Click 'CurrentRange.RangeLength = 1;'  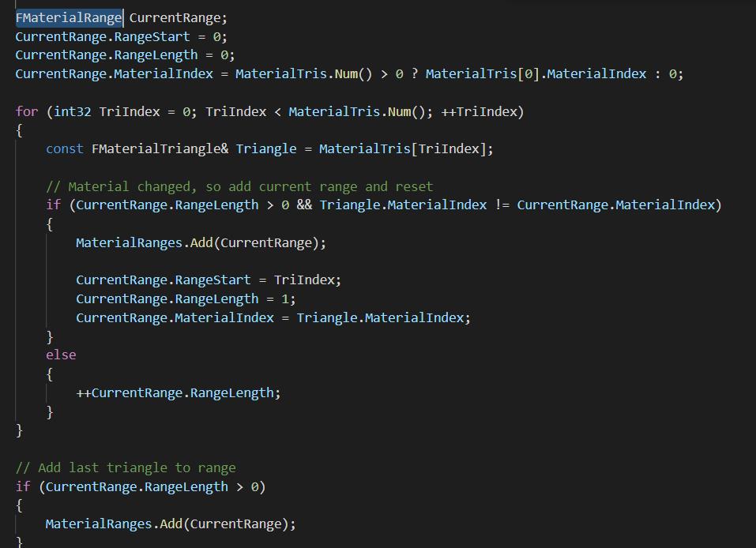pos(186,298)
